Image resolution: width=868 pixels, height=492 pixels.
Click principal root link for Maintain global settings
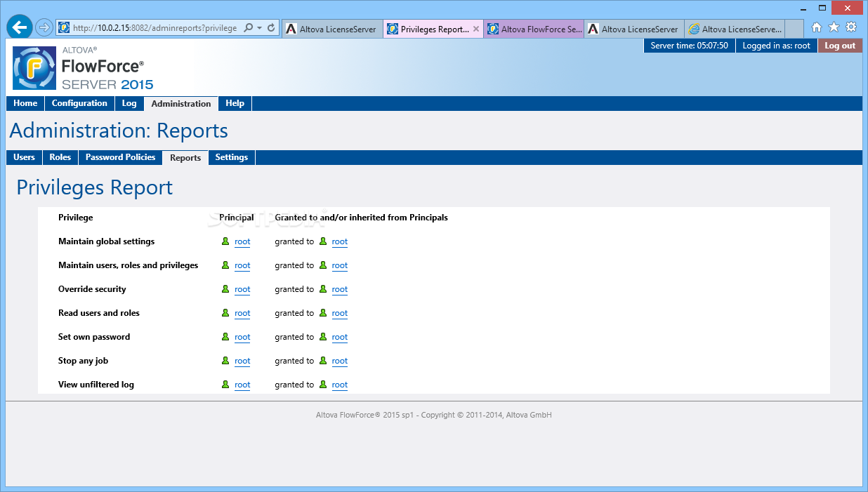coord(242,241)
